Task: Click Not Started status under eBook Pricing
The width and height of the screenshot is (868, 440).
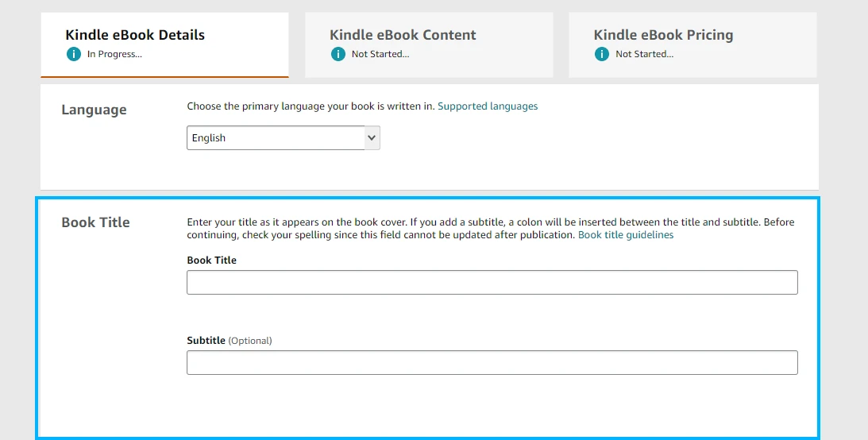Action: coord(644,54)
